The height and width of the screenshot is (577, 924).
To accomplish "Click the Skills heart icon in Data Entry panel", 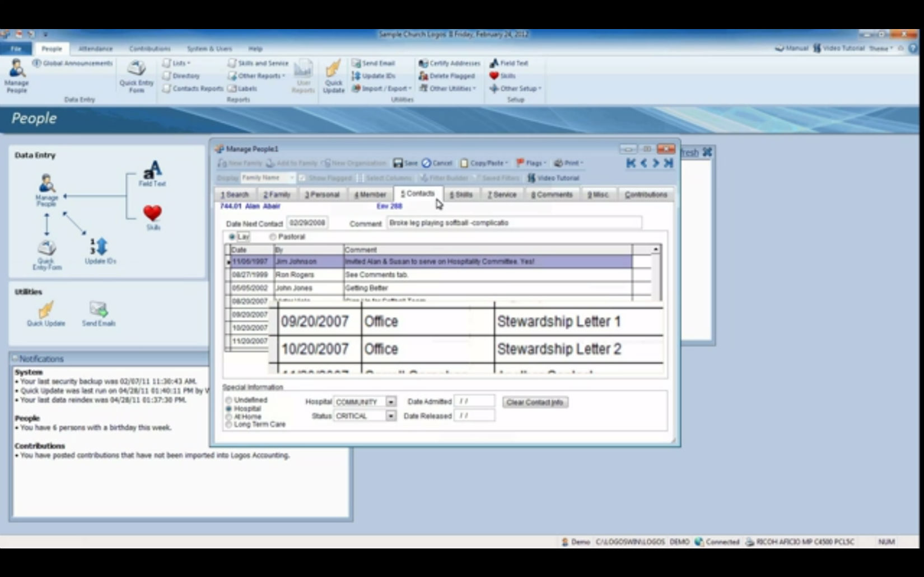I will [152, 217].
